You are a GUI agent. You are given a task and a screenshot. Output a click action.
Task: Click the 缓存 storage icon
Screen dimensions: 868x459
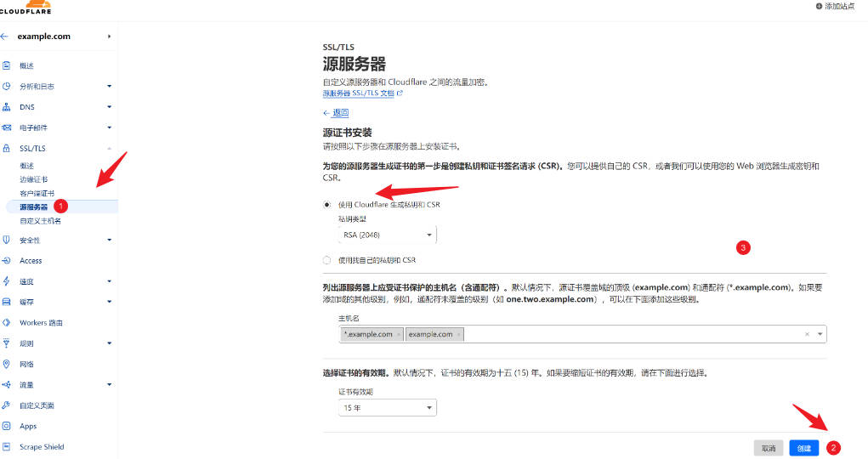click(6, 302)
